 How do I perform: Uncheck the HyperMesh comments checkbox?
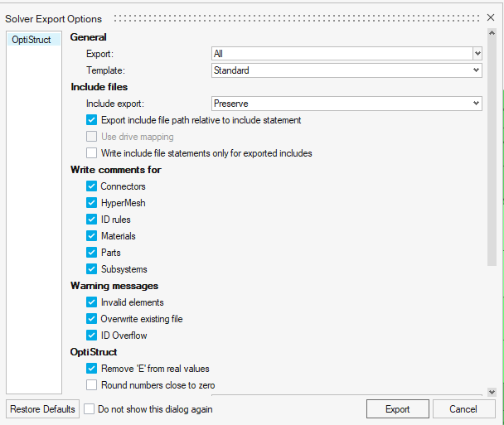pyautogui.click(x=92, y=203)
